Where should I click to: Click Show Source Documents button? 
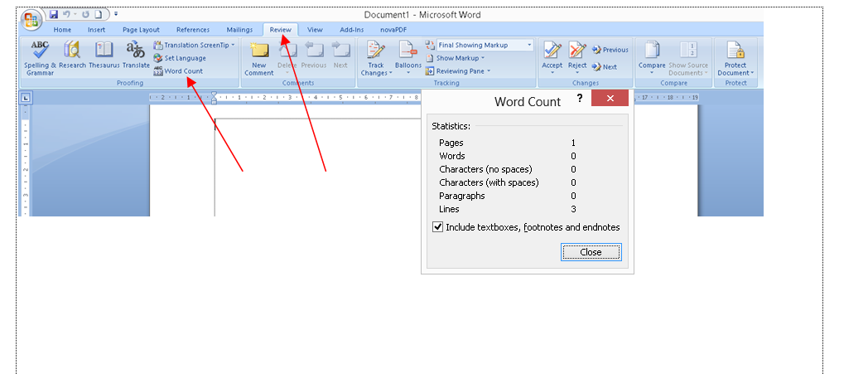tap(688, 58)
